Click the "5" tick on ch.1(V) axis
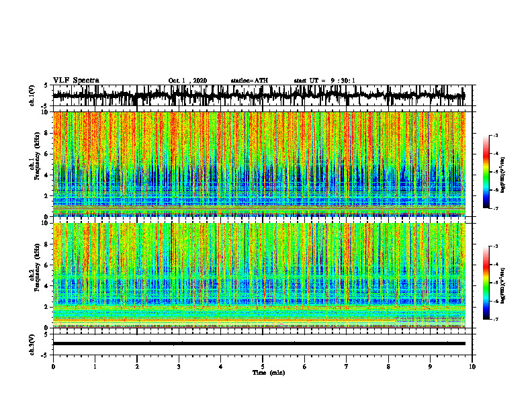The height and width of the screenshot is (411, 532). point(46,86)
